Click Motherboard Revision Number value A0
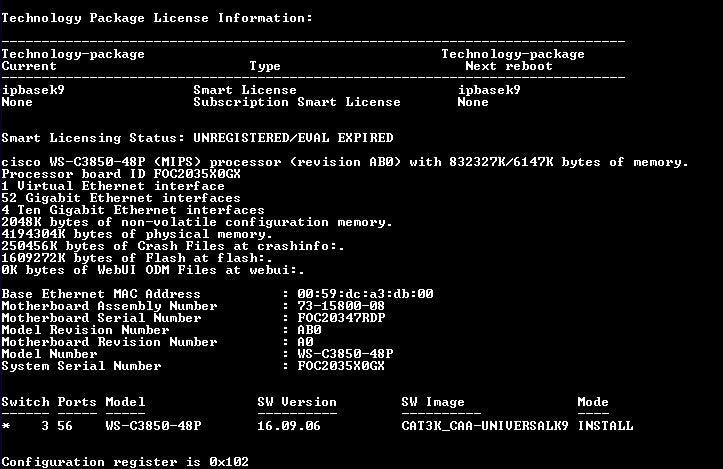This screenshot has width=723, height=469. tap(305, 342)
